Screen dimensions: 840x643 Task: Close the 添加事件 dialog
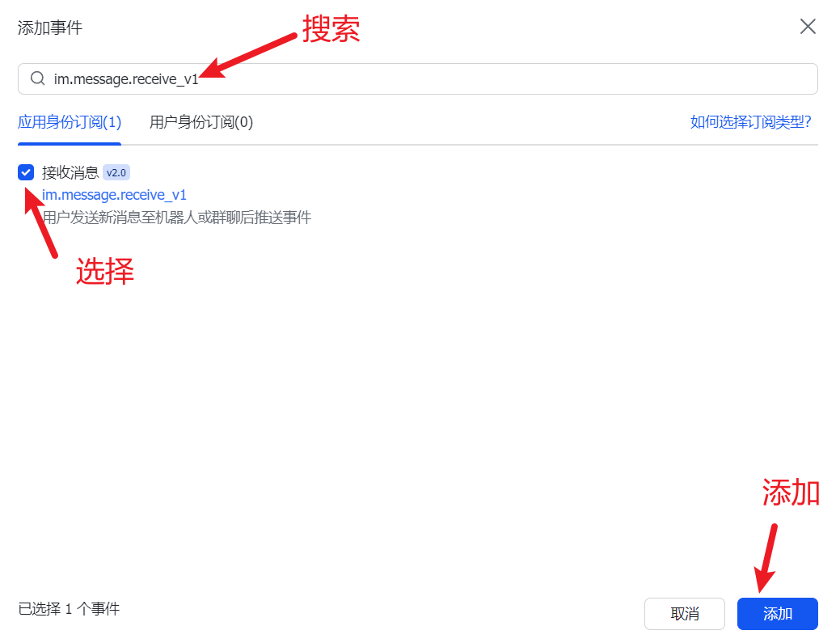808,27
